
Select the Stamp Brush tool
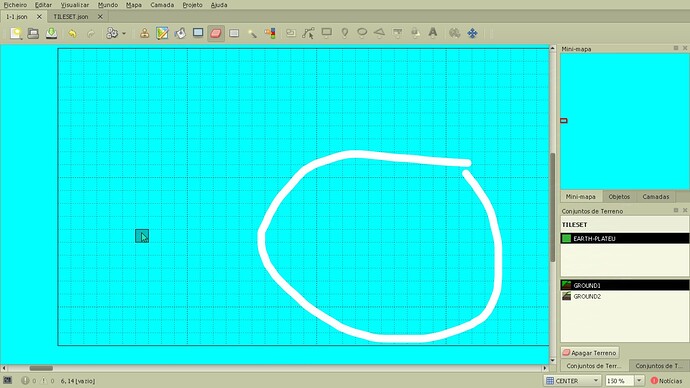[144, 33]
